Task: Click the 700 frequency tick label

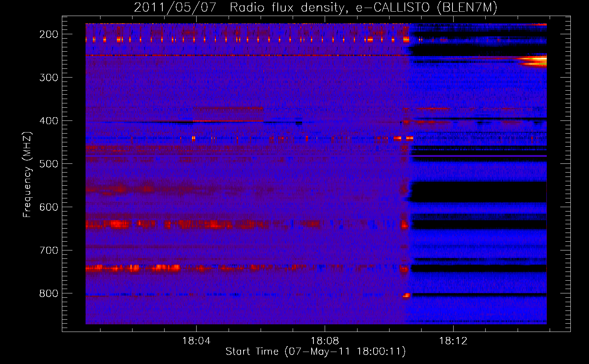Action: pyautogui.click(x=49, y=250)
